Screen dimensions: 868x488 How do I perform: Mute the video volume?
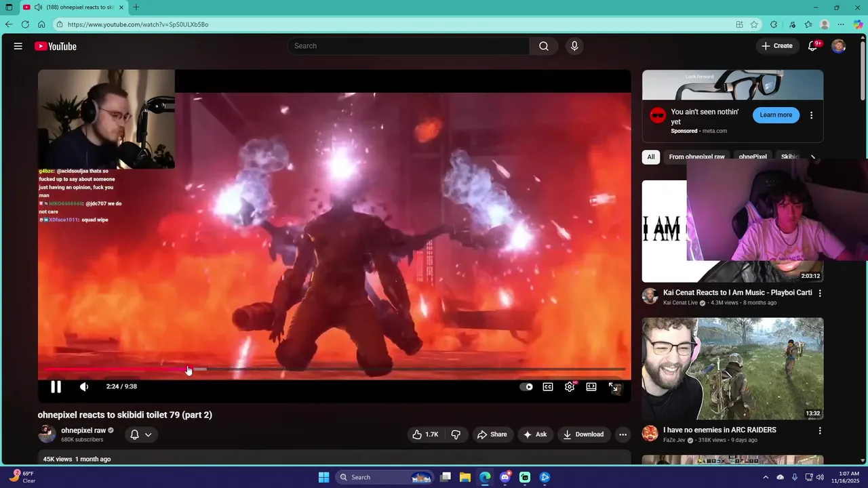[84, 387]
